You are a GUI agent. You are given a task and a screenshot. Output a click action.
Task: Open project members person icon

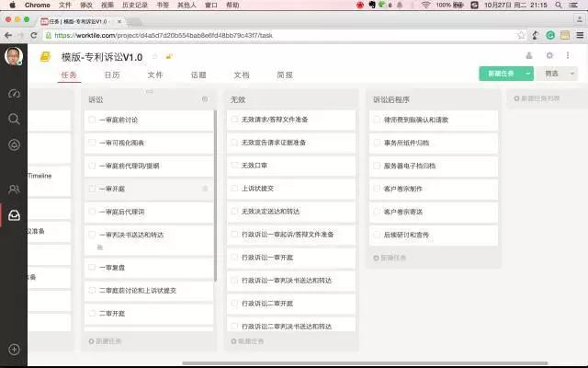(529, 55)
